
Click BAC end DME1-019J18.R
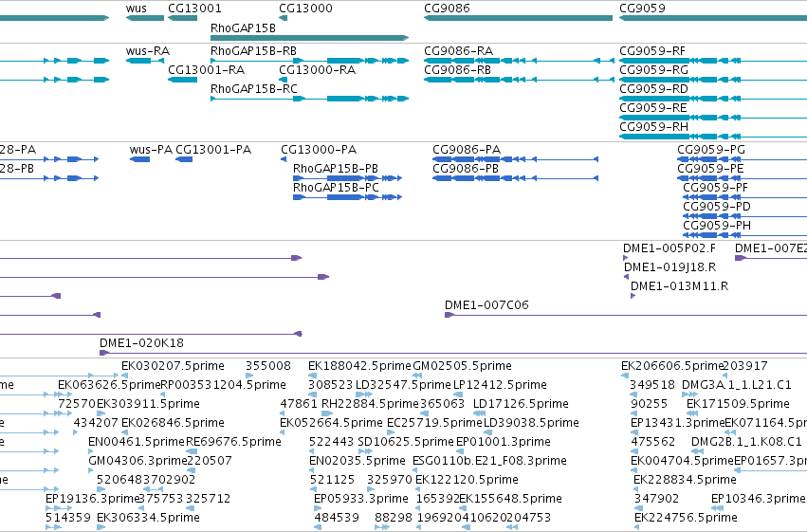pos(669,267)
